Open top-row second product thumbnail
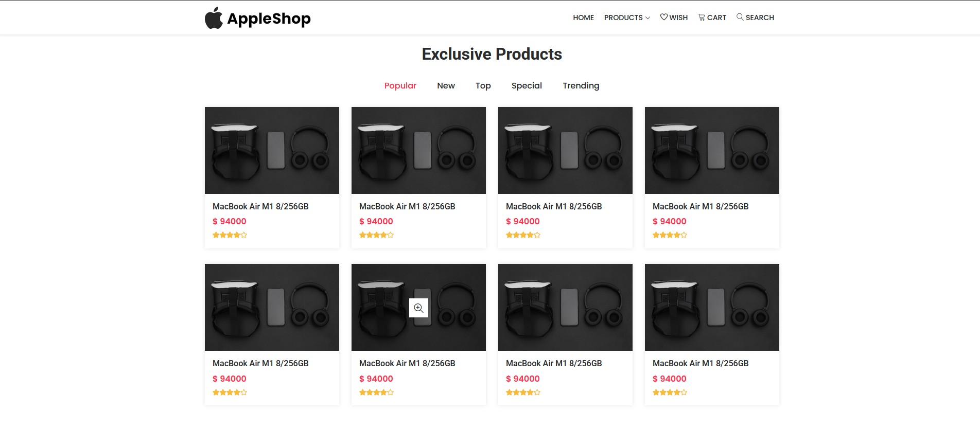 [x=418, y=150]
